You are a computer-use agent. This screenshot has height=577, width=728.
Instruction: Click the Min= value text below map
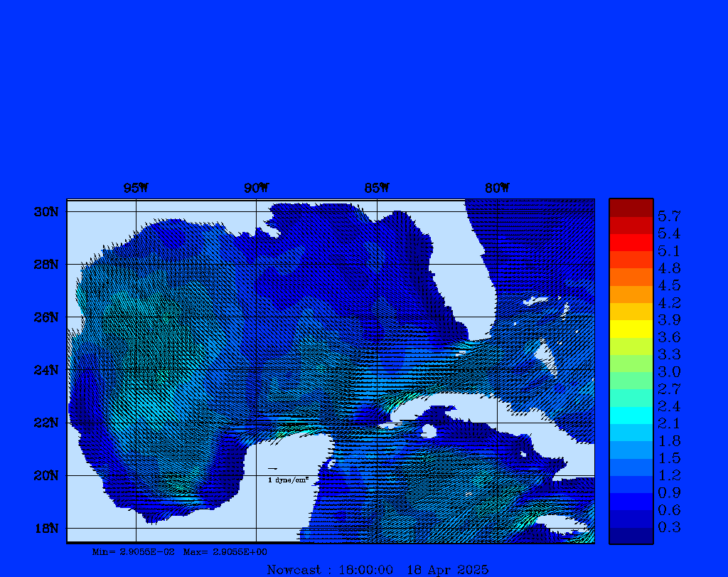134,552
